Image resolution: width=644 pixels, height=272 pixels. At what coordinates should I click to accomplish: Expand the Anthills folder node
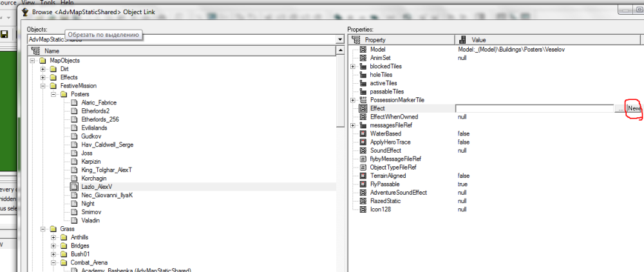click(x=53, y=237)
